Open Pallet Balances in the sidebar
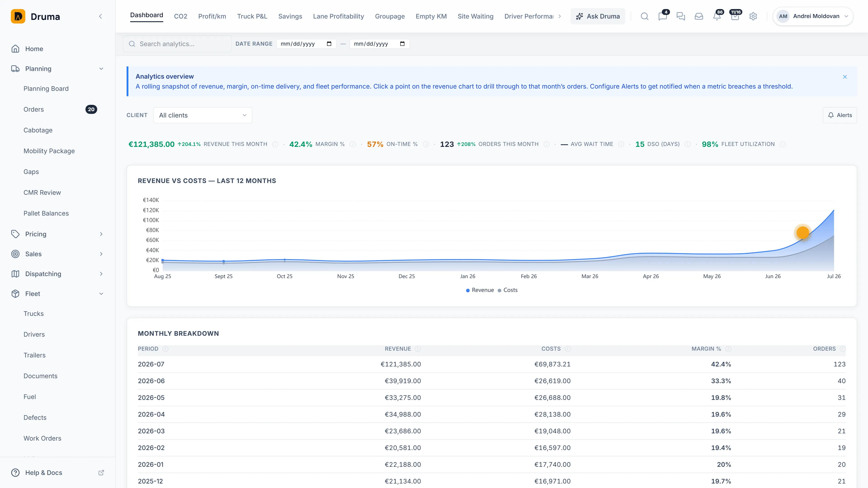The height and width of the screenshot is (488, 868). click(x=46, y=213)
